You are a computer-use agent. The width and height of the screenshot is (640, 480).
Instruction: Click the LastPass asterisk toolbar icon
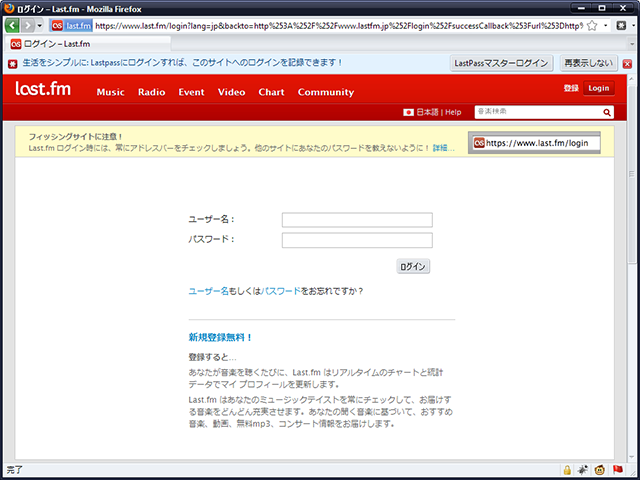(x=621, y=26)
